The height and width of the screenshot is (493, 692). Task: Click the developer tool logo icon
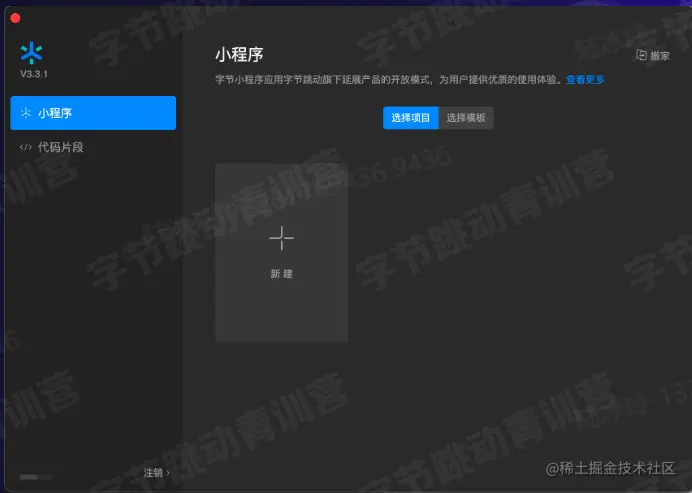coord(31,53)
